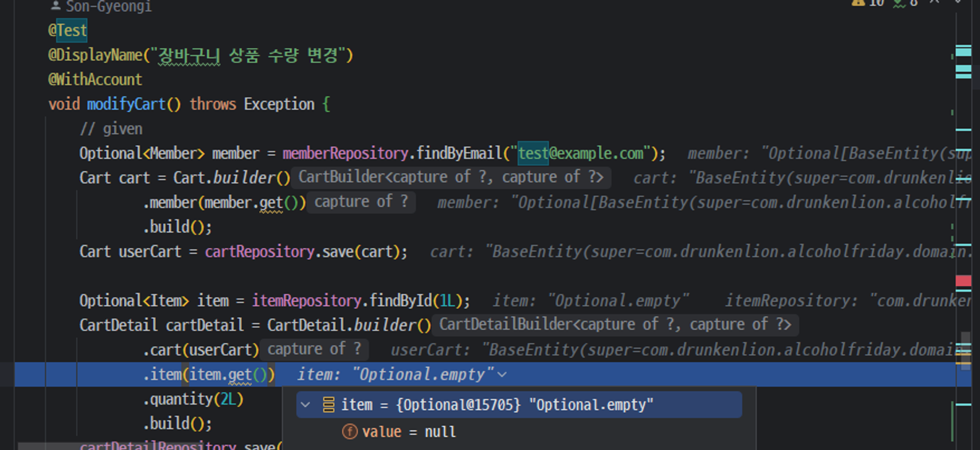Expand the item Optional@15705 node in popup

pos(305,405)
